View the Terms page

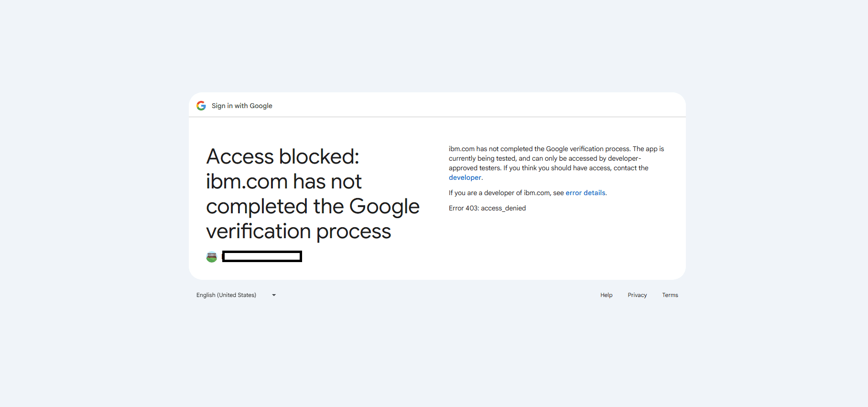point(670,295)
